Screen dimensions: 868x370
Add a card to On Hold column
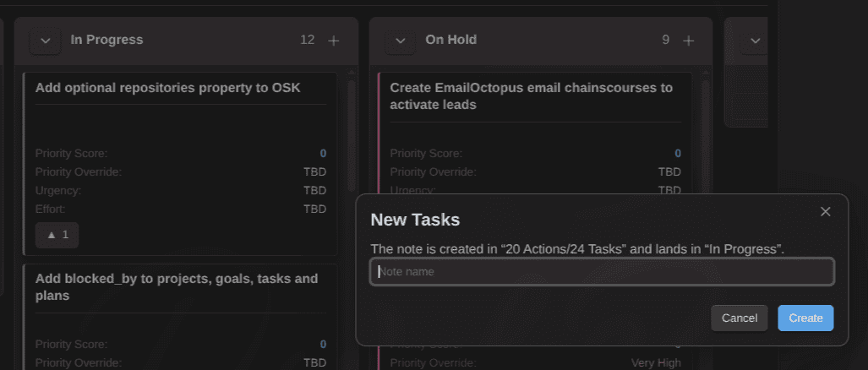[688, 41]
